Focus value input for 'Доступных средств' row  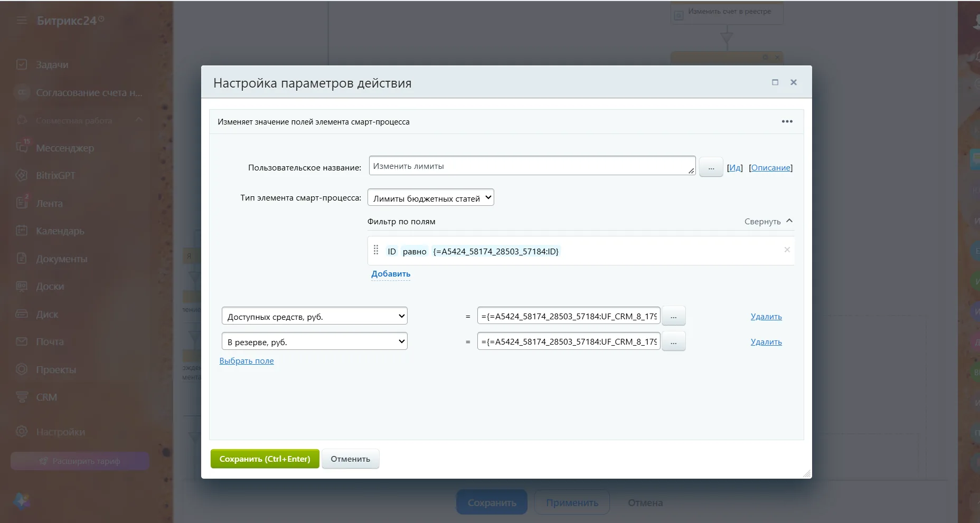[569, 316]
